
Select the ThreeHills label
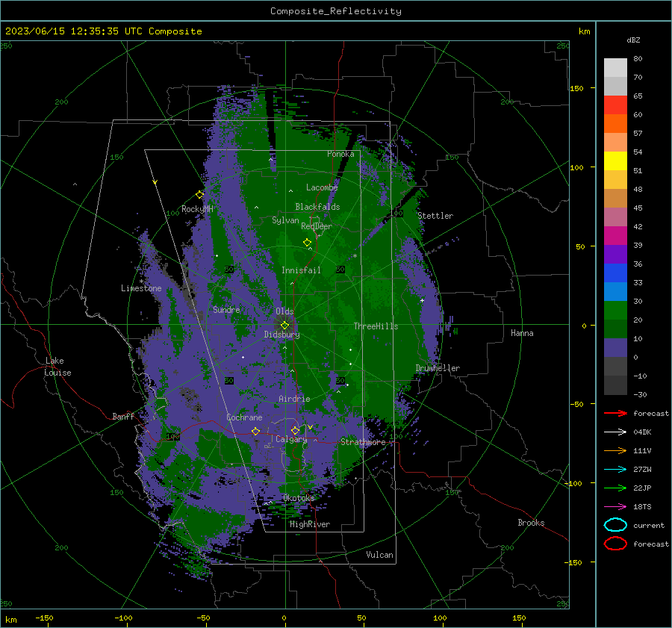(x=376, y=326)
